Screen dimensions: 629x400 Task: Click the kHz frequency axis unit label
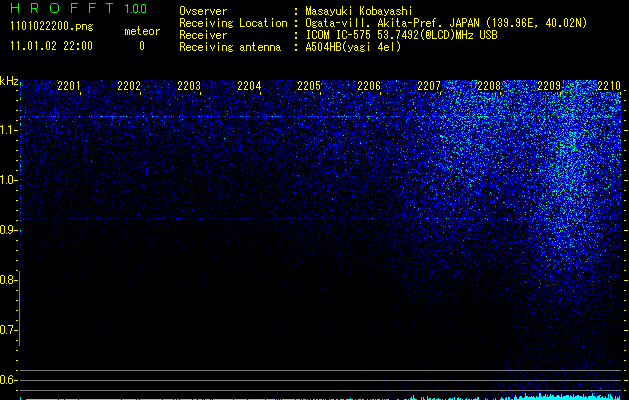click(9, 81)
